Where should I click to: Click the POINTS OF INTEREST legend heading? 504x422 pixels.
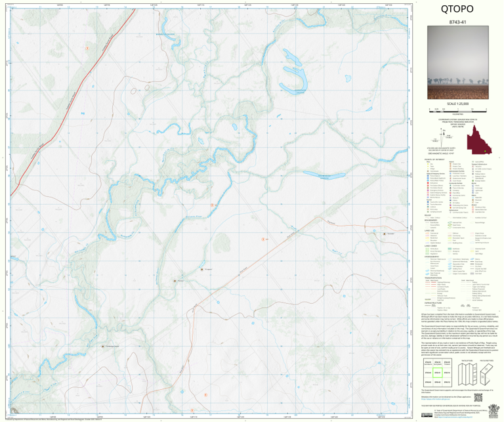[x=434, y=159]
